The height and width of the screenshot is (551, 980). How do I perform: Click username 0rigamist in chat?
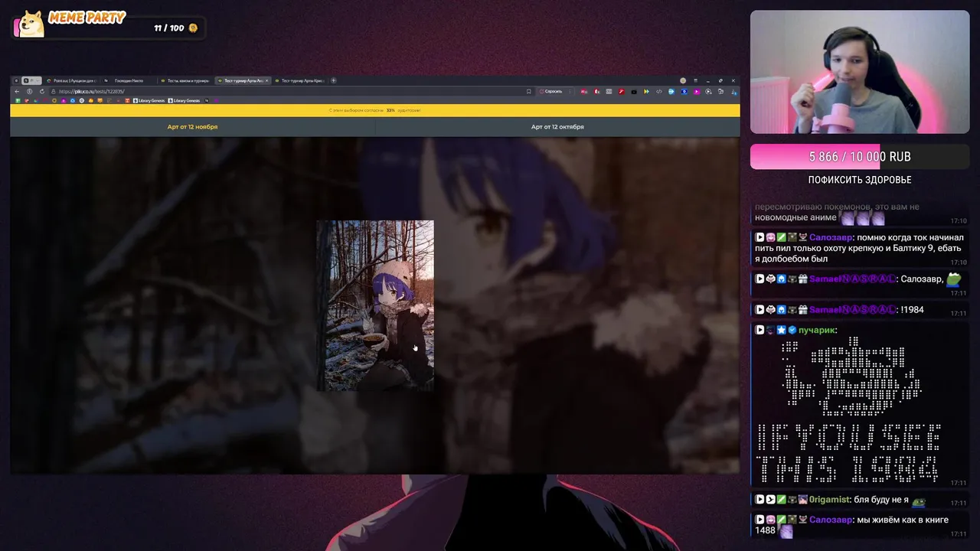(x=829, y=500)
